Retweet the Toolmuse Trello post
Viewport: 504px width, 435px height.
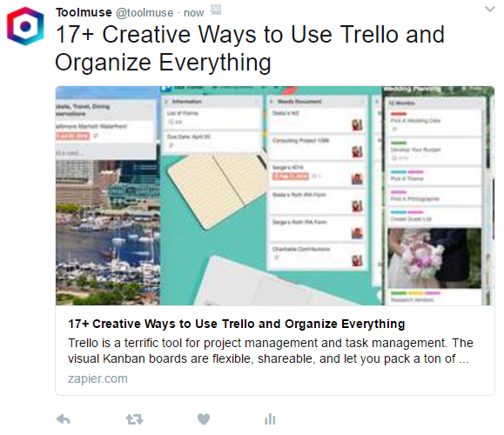tap(134, 419)
